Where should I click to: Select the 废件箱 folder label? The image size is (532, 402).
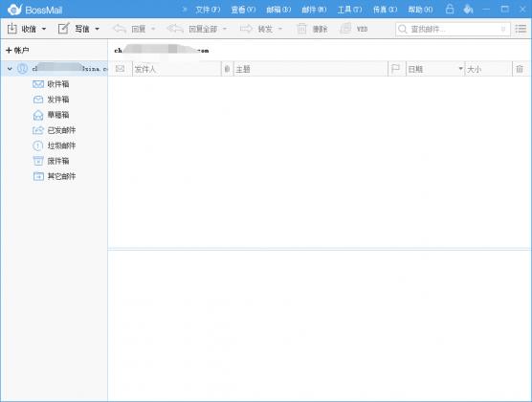[x=58, y=161]
